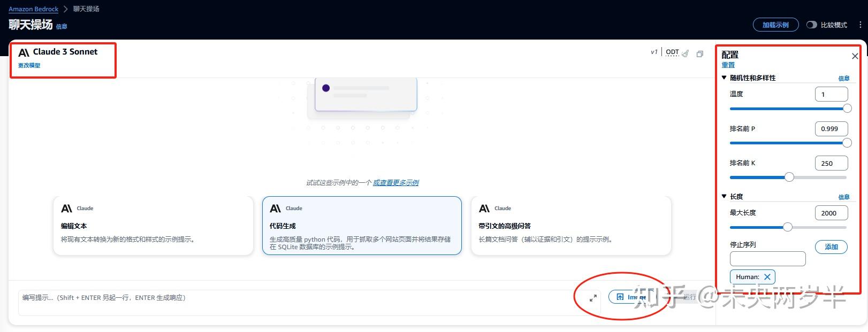868x332 pixels.
Task: Open Amazon Bedrock breadcrumb link
Action: 33,9
